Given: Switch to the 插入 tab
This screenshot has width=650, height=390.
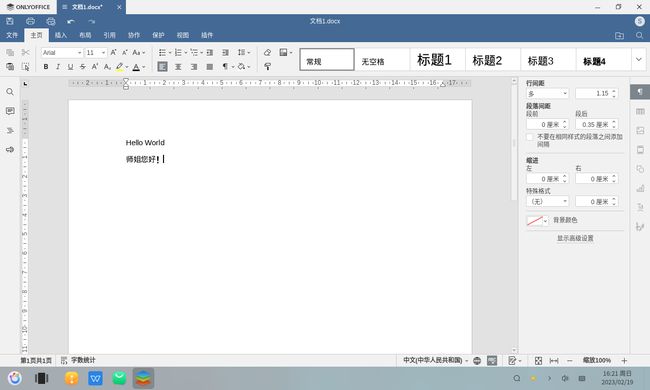Looking at the screenshot, I should tap(61, 35).
